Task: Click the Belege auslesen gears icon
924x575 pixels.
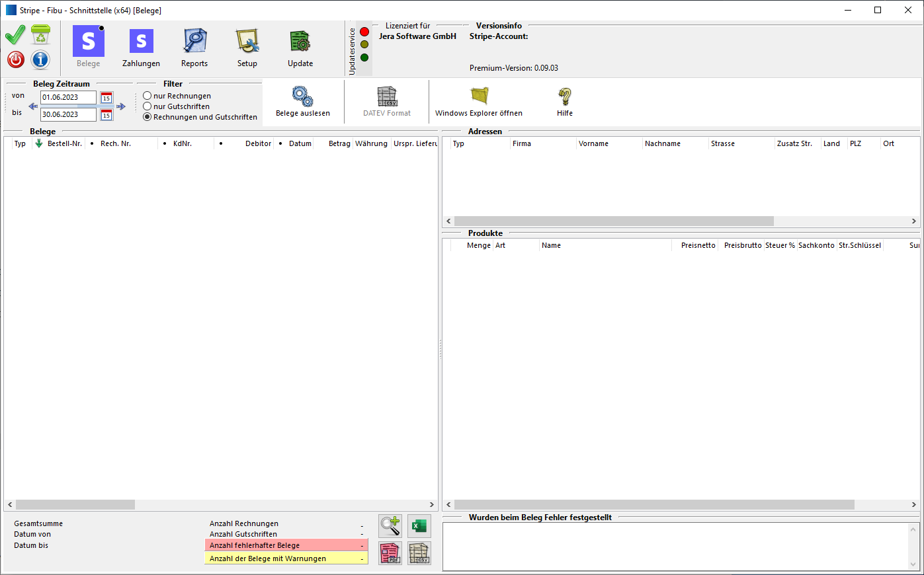Action: coord(302,97)
